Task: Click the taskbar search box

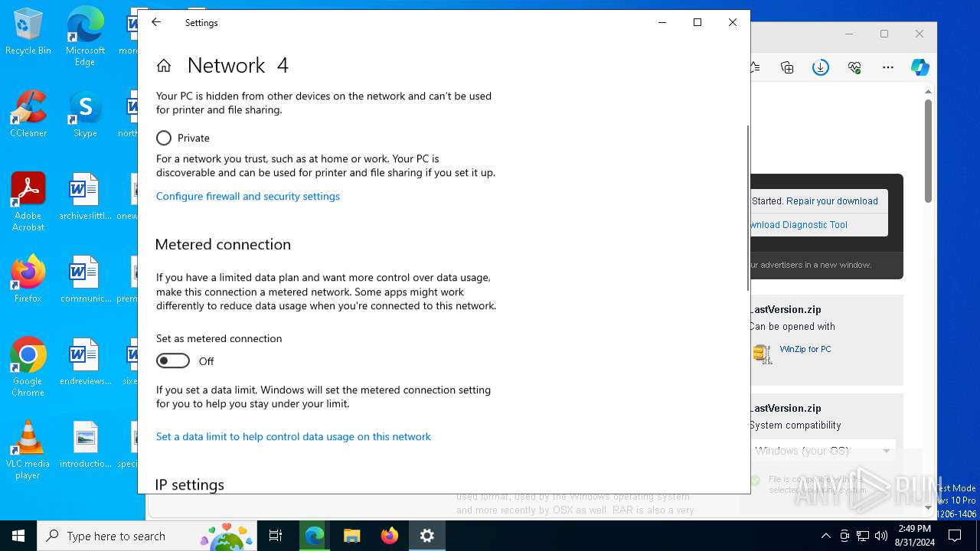Action: click(147, 536)
